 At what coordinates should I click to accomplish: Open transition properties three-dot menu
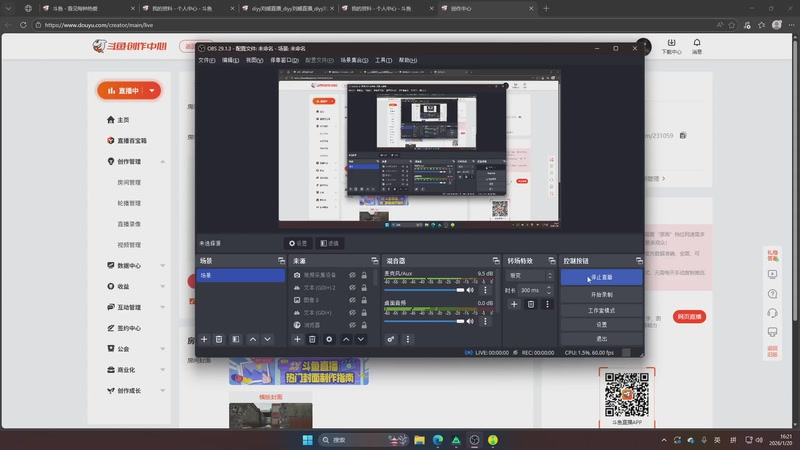(547, 304)
